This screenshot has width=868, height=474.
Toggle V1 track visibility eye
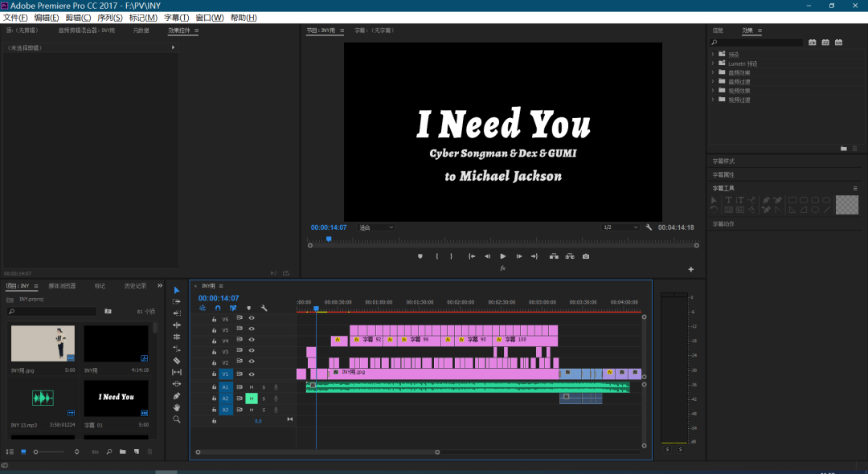252,374
